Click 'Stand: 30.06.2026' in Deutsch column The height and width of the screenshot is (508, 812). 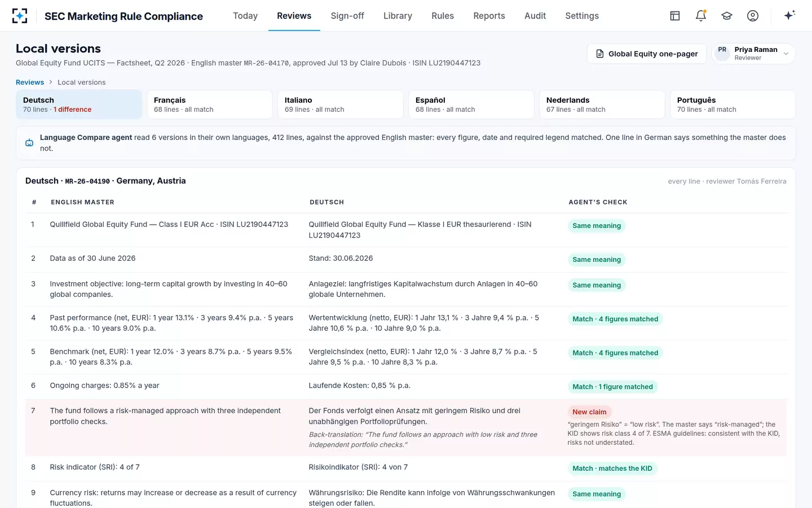point(341,259)
